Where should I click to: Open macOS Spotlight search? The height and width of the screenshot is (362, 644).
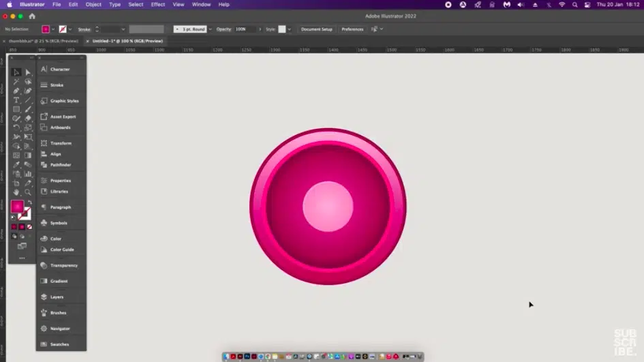pos(575,5)
